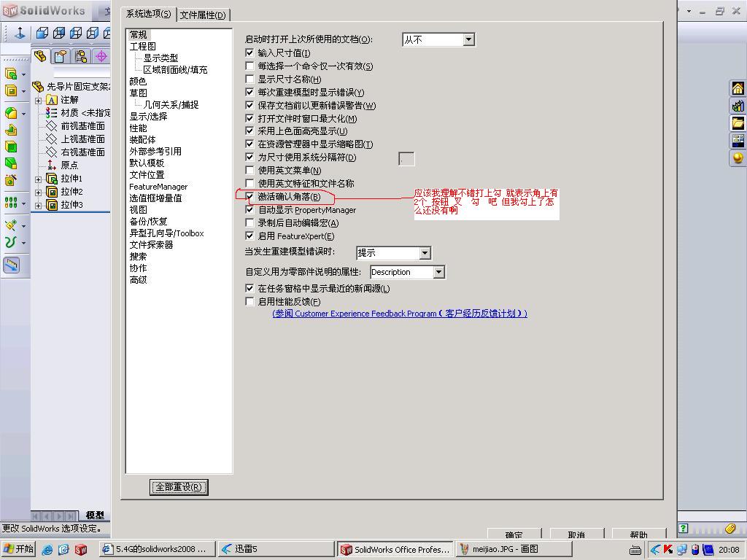Image resolution: width=747 pixels, height=560 pixels.
Task: Open the DimXpert crosshair tab icon
Action: 101,57
